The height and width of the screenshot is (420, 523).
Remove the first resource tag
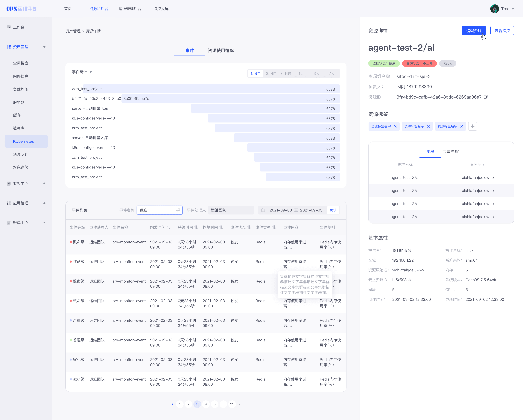(395, 126)
